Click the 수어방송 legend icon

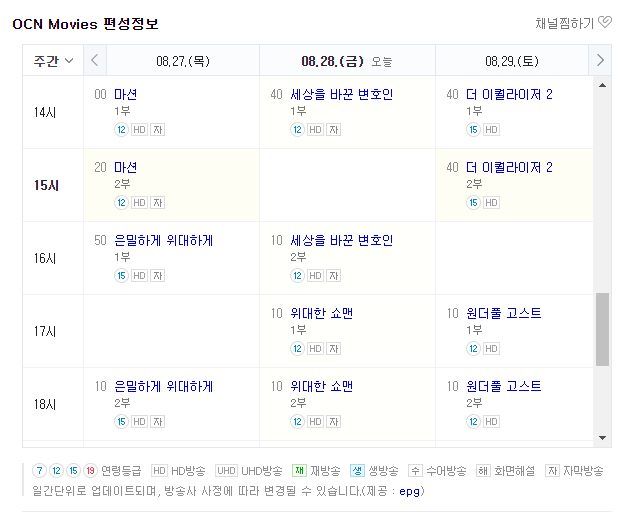tap(415, 470)
